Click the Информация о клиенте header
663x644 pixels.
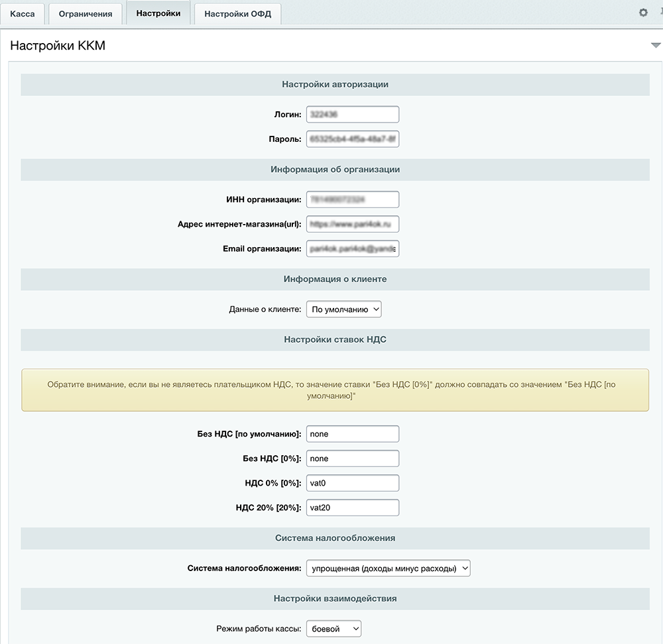coord(335,280)
